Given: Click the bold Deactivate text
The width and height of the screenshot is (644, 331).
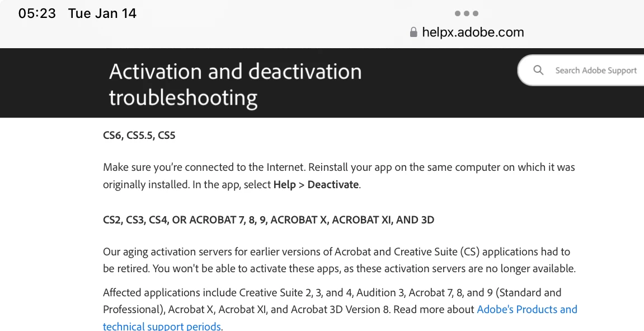Looking at the screenshot, I should click(333, 185).
